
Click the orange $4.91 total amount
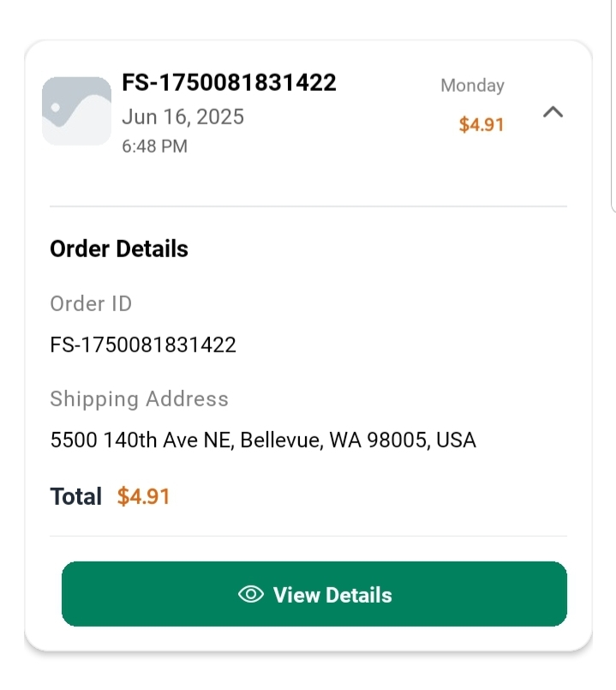coord(143,496)
